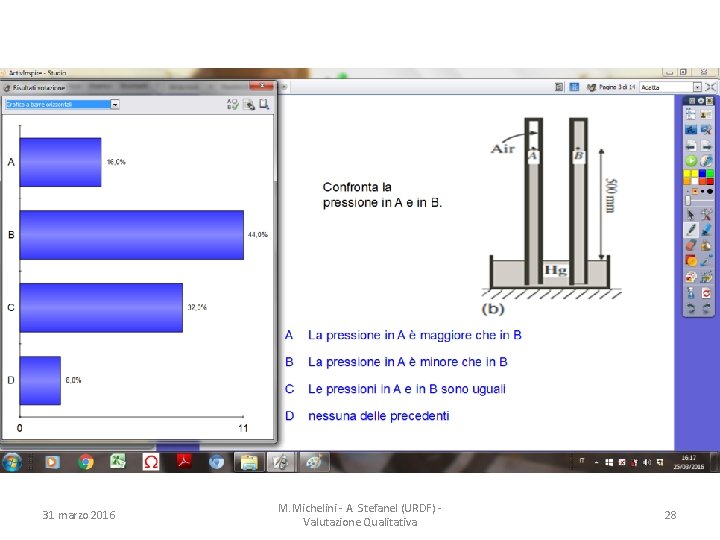Open the File Explorer folder on taskbar
Screen dimensions: 720x540
point(249,462)
